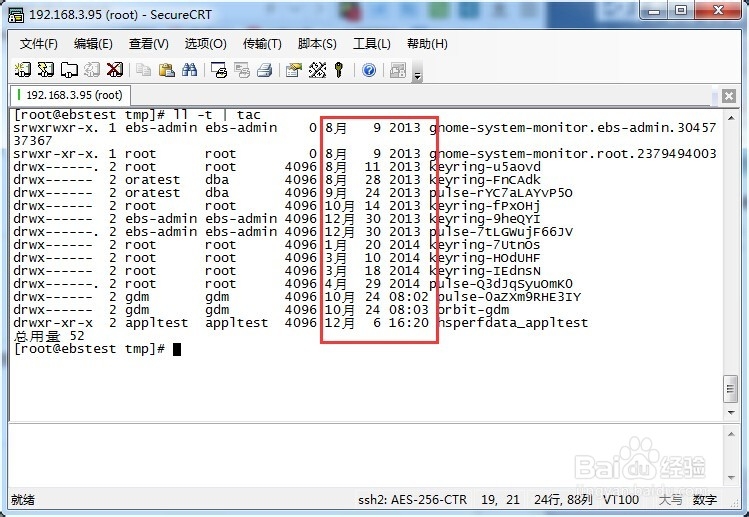Screen dimensions: 749x517
Task: Click the gnome-system-monitor.root socket name
Action: pyautogui.click(x=573, y=154)
